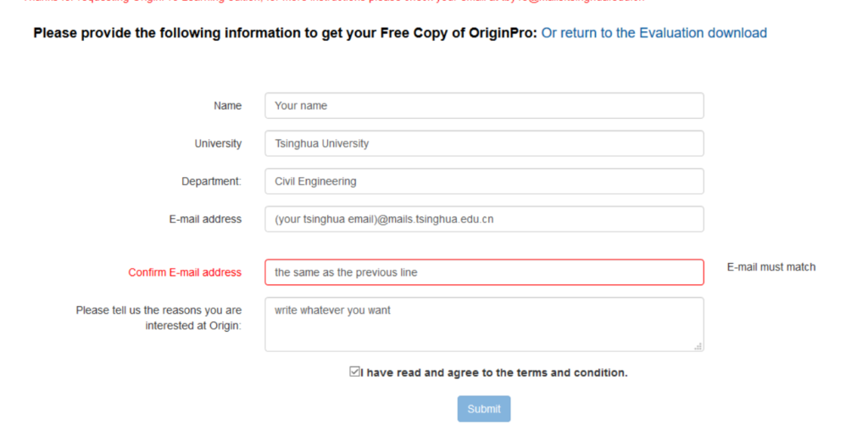Viewport: 868px width, 431px height.
Task: Focus the University text field
Action: click(484, 143)
